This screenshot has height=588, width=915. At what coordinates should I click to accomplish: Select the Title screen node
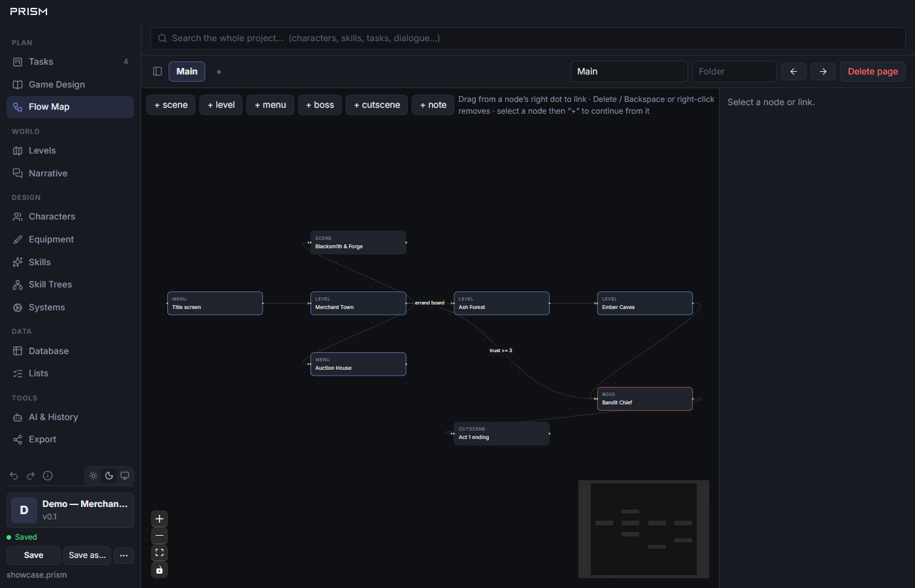tap(215, 303)
